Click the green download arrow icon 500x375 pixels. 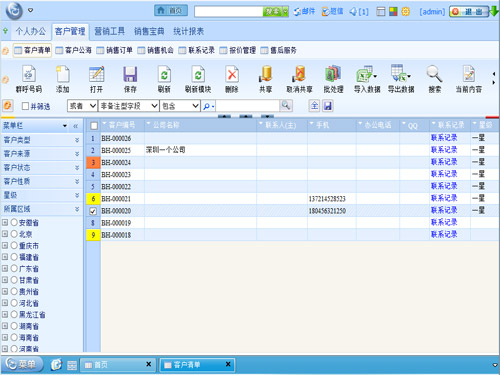[x=494, y=12]
